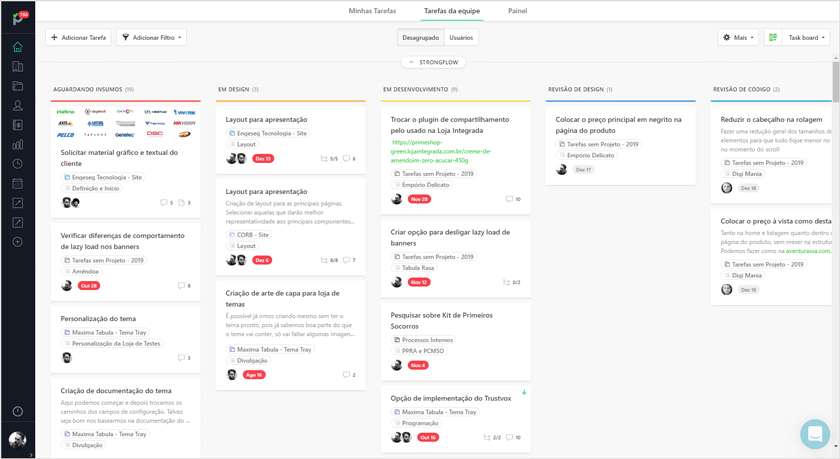Click the circular alert icon near the sidebar bottom
This screenshot has width=840, height=459.
click(x=18, y=411)
